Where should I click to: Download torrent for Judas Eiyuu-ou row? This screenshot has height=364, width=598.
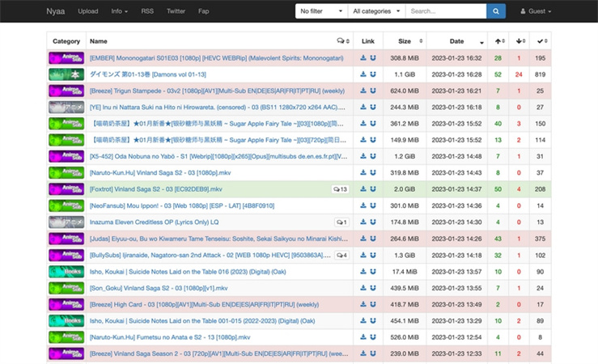point(363,239)
